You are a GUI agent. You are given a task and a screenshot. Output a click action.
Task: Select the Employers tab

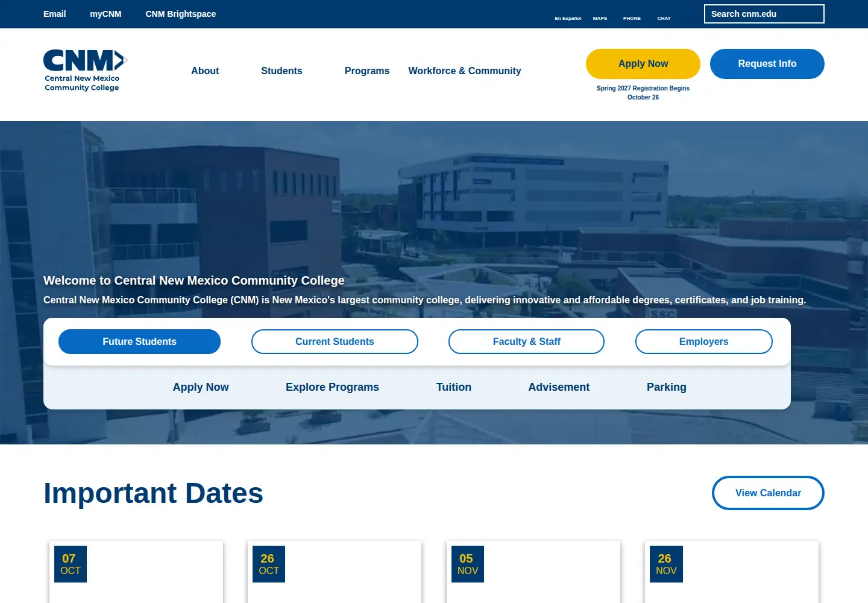703,341
